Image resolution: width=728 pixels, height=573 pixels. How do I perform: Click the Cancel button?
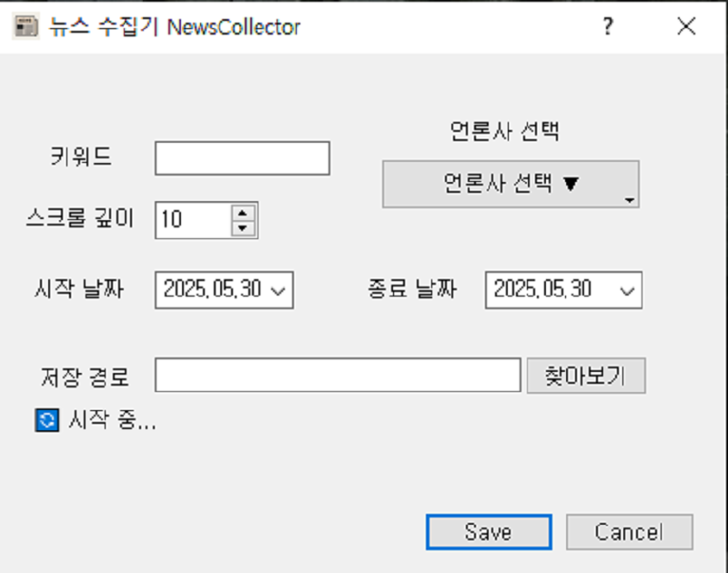click(629, 532)
